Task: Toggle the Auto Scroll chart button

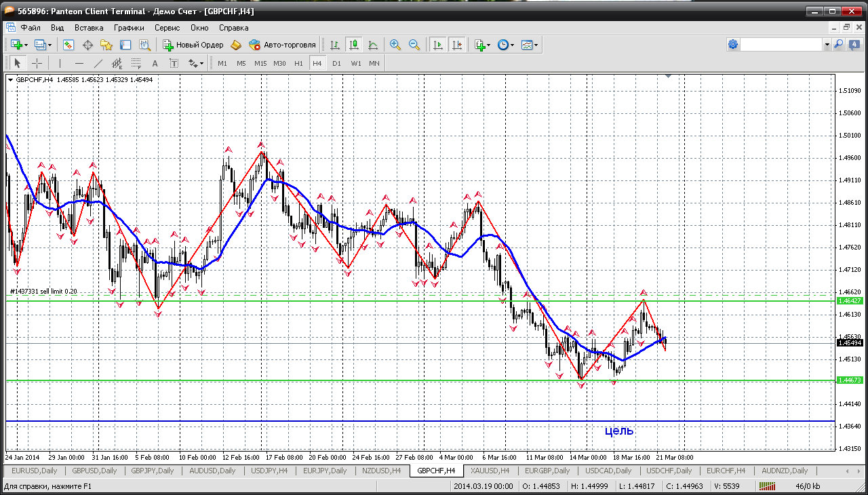Action: (x=438, y=45)
